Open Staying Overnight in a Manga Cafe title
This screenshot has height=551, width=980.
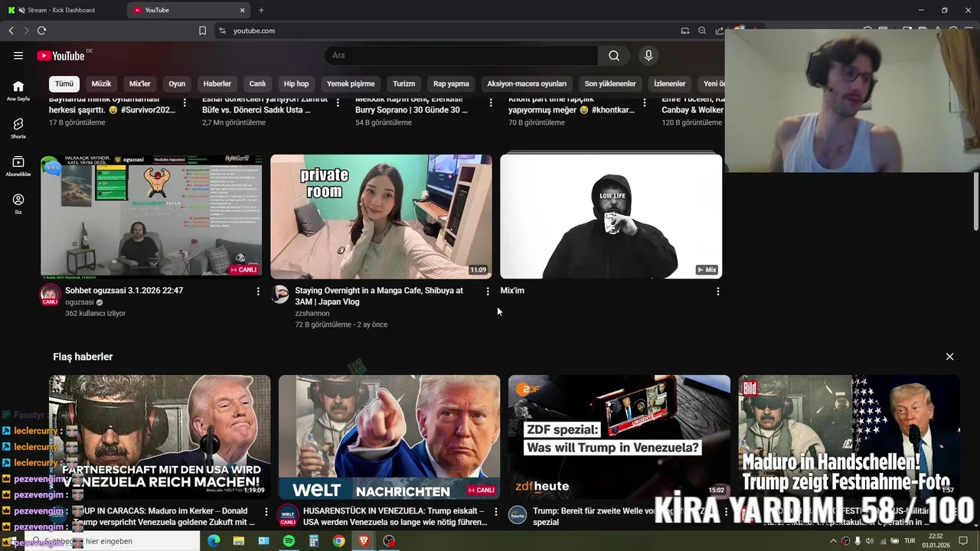(x=379, y=296)
